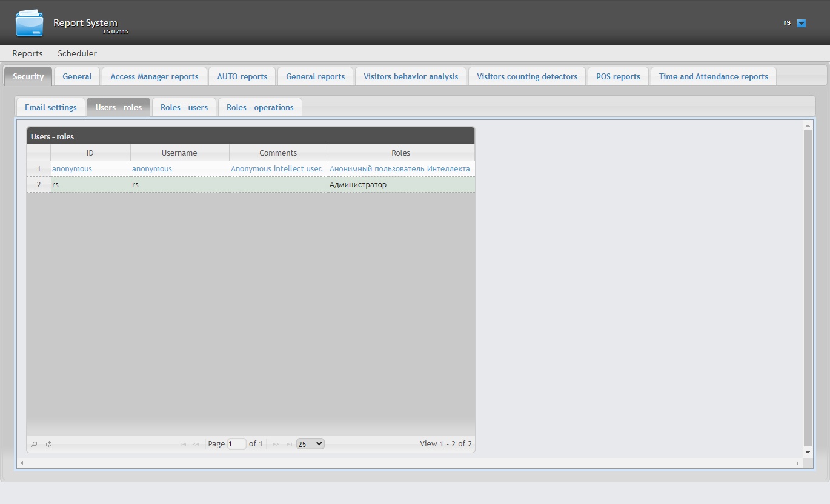Image resolution: width=830 pixels, height=504 pixels.
Task: Open the General reports tab
Action: click(316, 76)
